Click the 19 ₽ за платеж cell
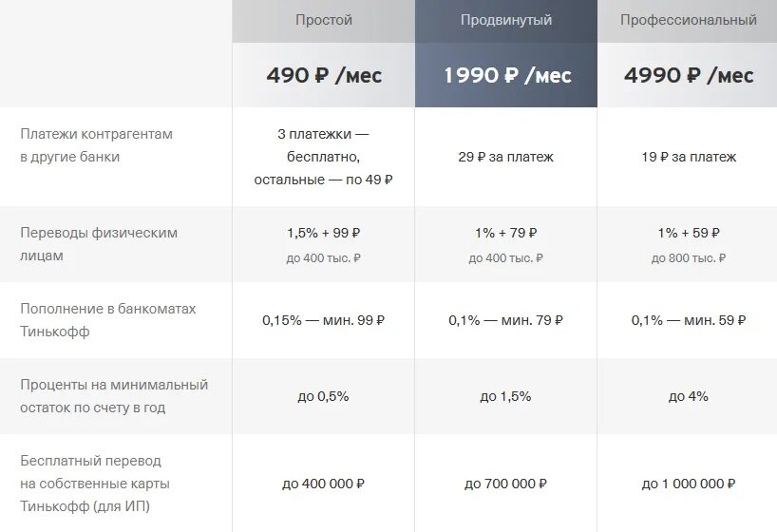Image resolution: width=777 pixels, height=532 pixels. [689, 157]
